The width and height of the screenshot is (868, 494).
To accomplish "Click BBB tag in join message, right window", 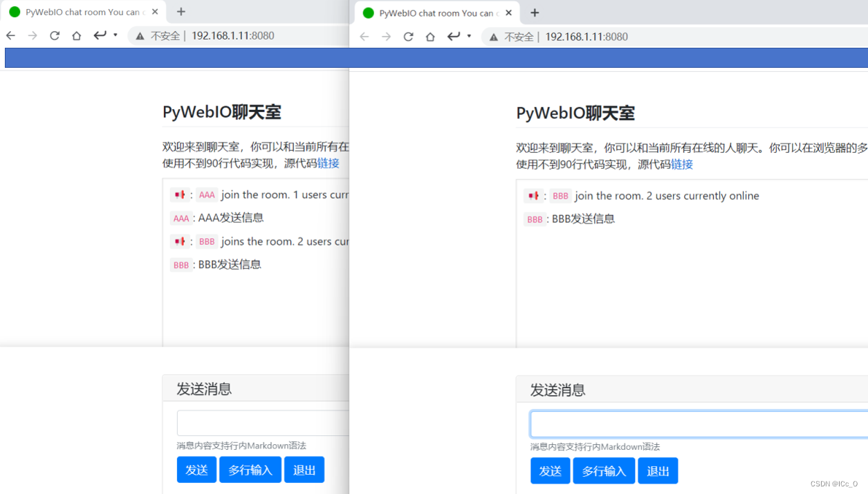I will 560,196.
